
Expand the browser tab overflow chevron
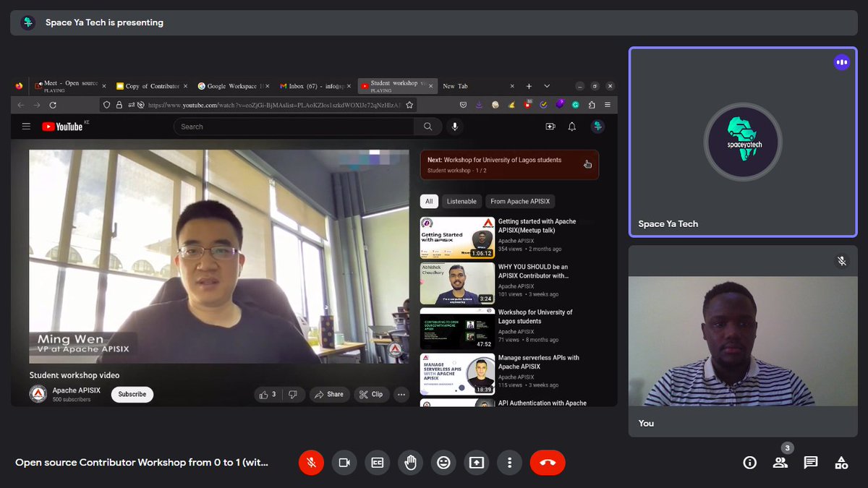pyautogui.click(x=546, y=85)
